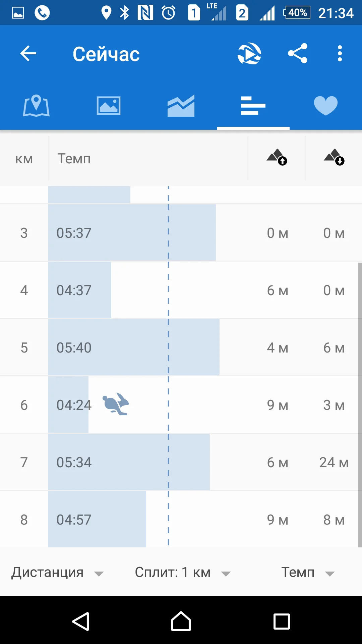Share this workout
The height and width of the screenshot is (644, 362).
point(298,54)
